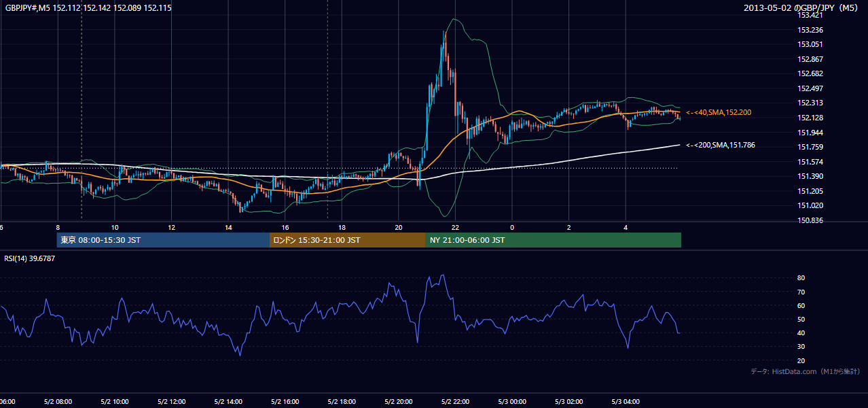Image resolution: width=868 pixels, height=408 pixels.
Task: Click price axis value 152.128
Action: point(810,118)
